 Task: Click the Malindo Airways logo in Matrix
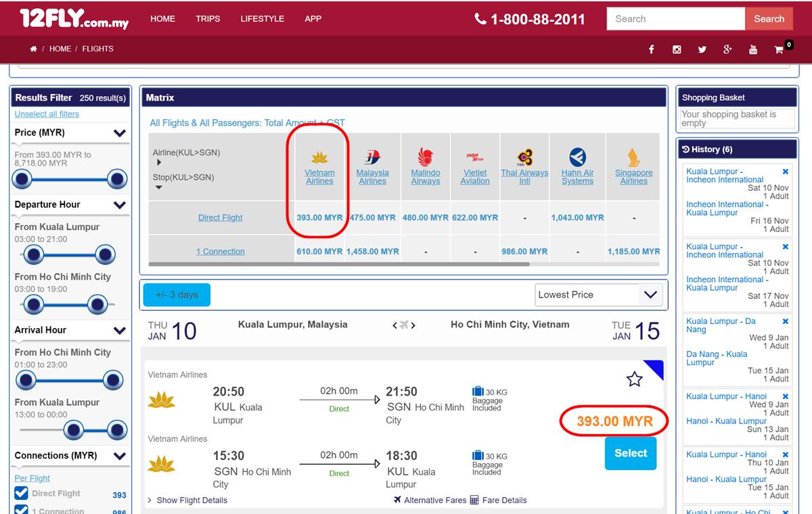coord(426,158)
